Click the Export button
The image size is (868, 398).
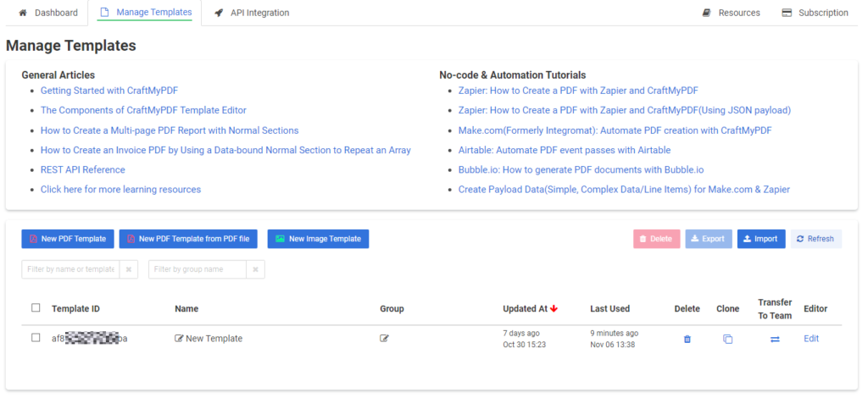pyautogui.click(x=709, y=239)
